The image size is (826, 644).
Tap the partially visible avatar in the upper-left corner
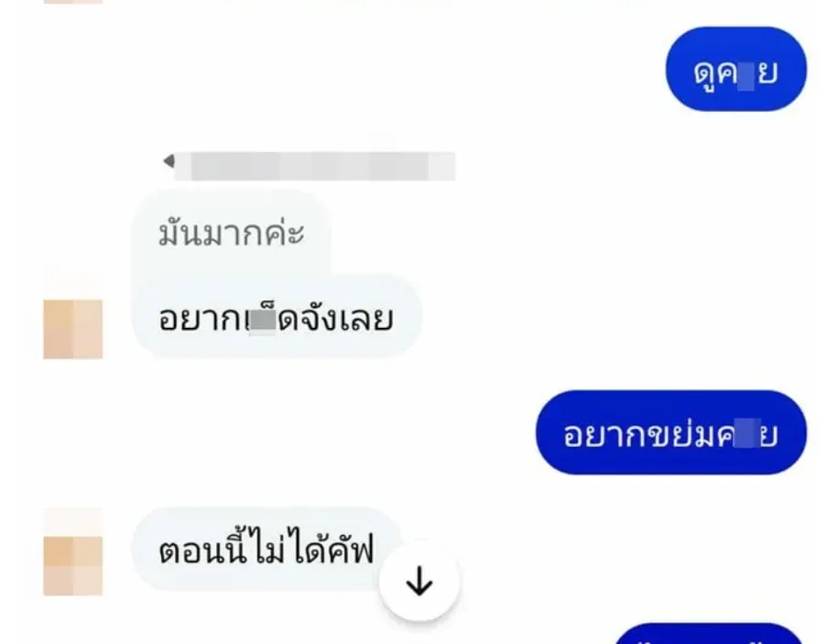click(x=72, y=2)
